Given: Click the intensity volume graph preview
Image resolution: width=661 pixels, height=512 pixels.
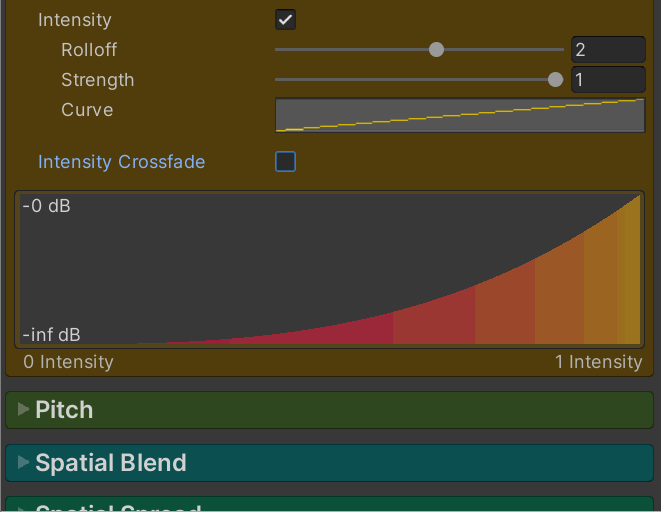Looking at the screenshot, I should [330, 270].
